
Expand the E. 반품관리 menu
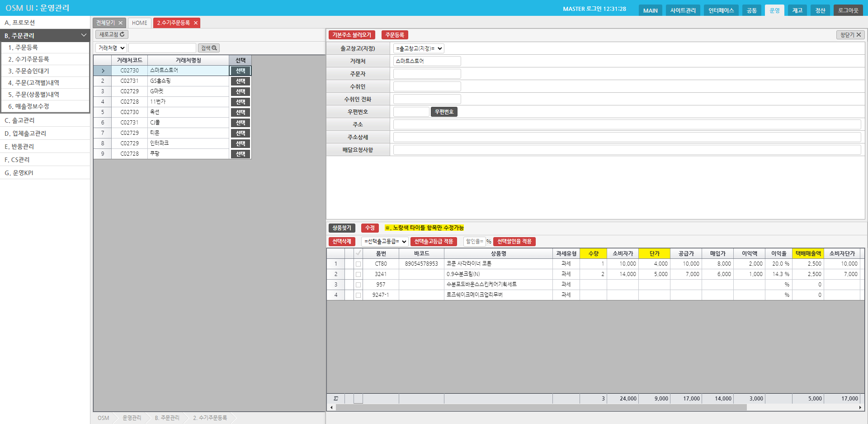coord(45,147)
